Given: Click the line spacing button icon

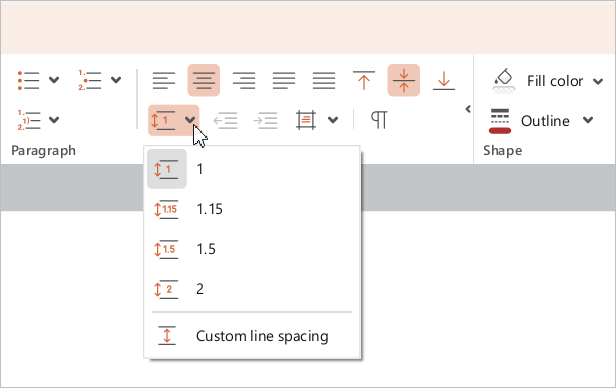Looking at the screenshot, I should coord(163,120).
